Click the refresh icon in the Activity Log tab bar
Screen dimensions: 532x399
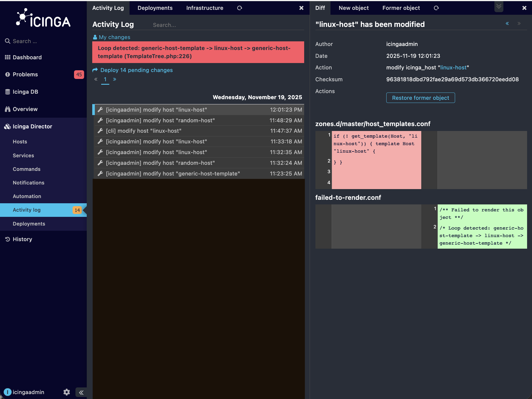pyautogui.click(x=239, y=8)
